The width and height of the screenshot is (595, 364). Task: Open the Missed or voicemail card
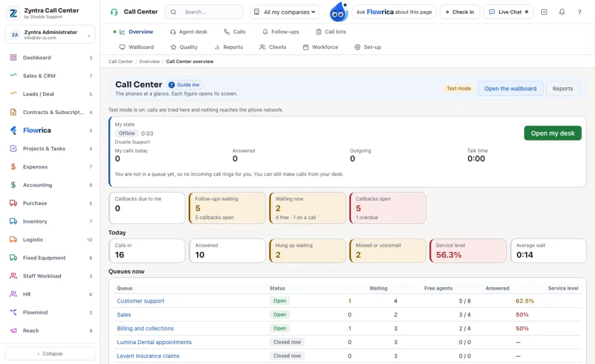pos(388,251)
